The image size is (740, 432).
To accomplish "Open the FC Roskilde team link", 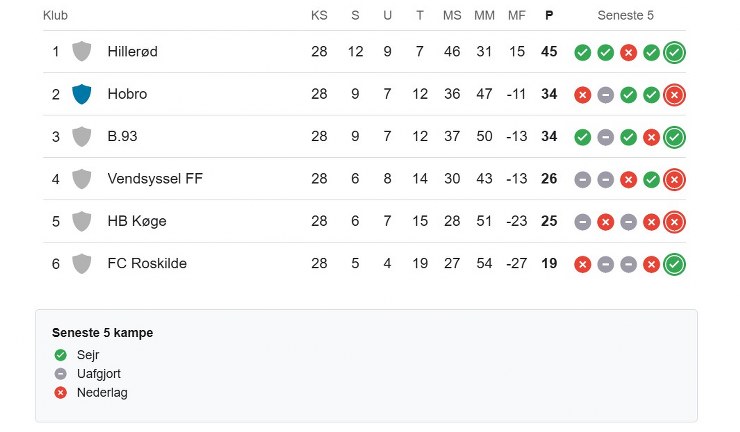I will [x=147, y=264].
